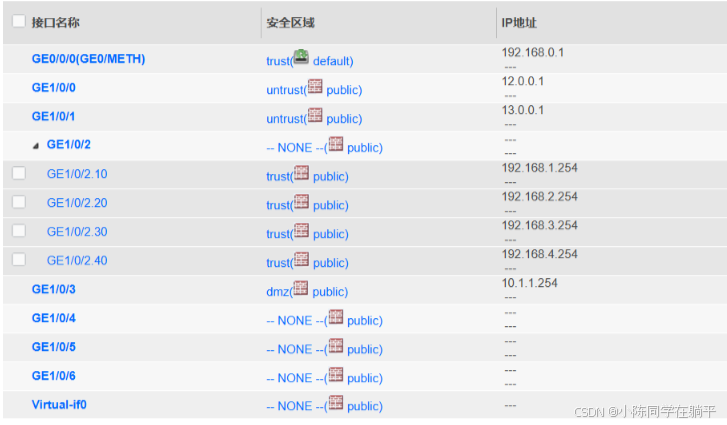Sort by the 安全区域 column header
This screenshot has width=727, height=425.
290,22
